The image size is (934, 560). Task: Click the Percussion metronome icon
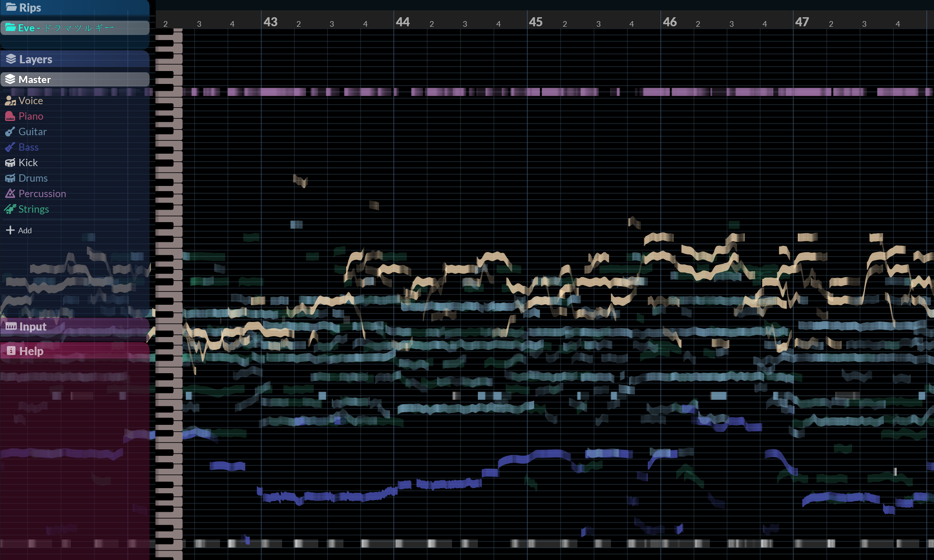[10, 194]
